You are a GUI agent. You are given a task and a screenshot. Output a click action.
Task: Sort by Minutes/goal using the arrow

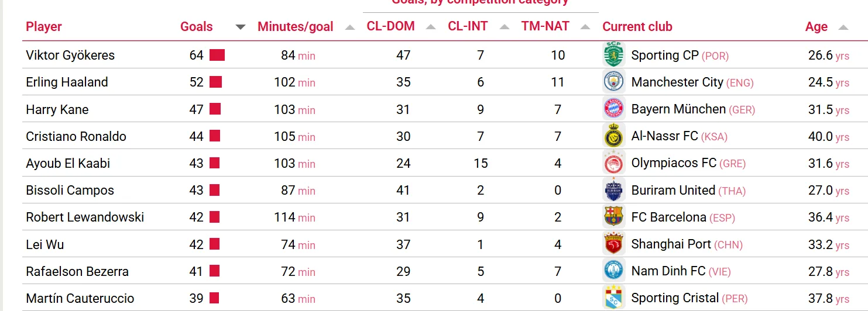click(x=350, y=27)
